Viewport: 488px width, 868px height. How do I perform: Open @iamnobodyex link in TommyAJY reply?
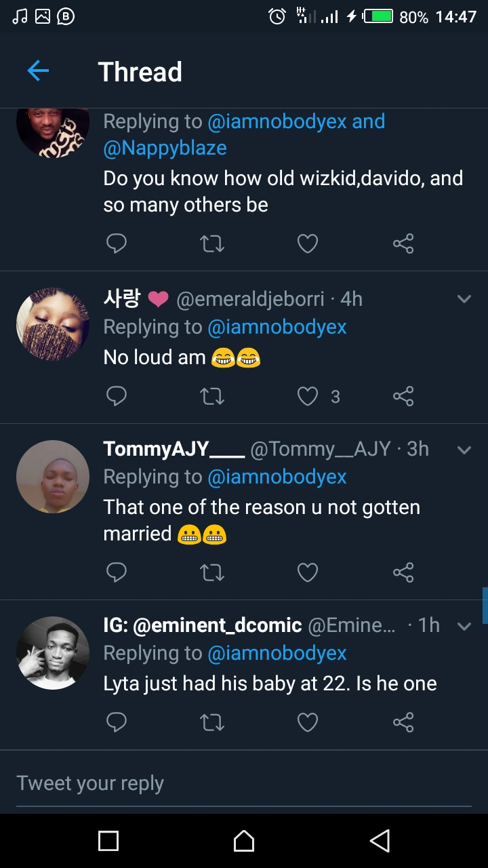(x=277, y=477)
